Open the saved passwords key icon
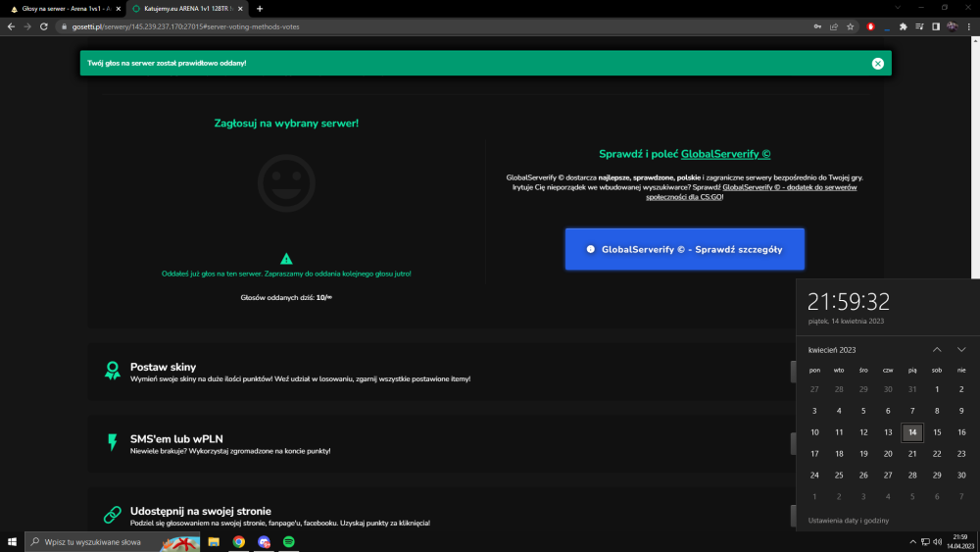 817,26
